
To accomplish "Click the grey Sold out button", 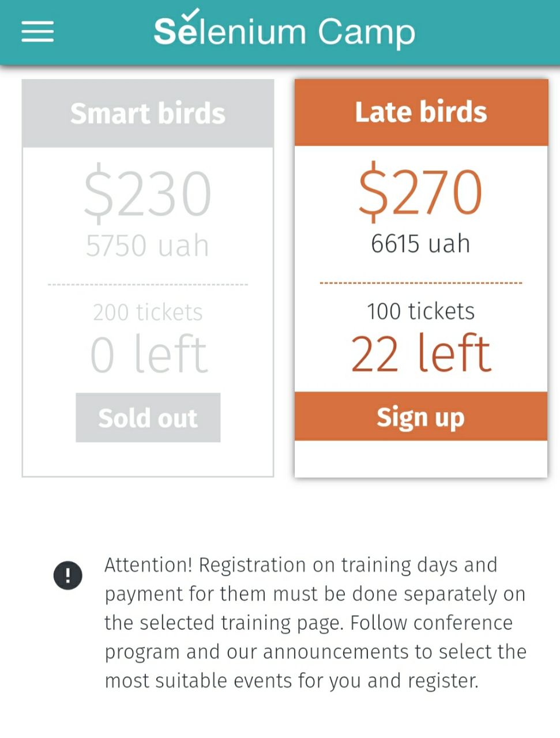I will 148,417.
